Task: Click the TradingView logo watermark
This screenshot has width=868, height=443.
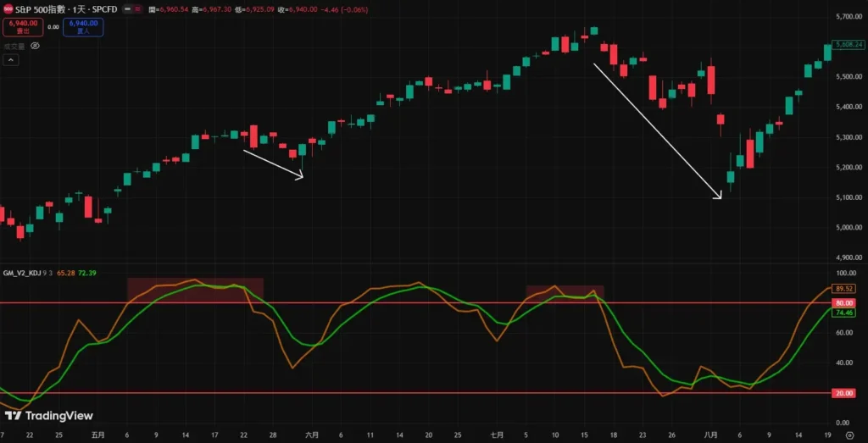Action: pos(48,416)
